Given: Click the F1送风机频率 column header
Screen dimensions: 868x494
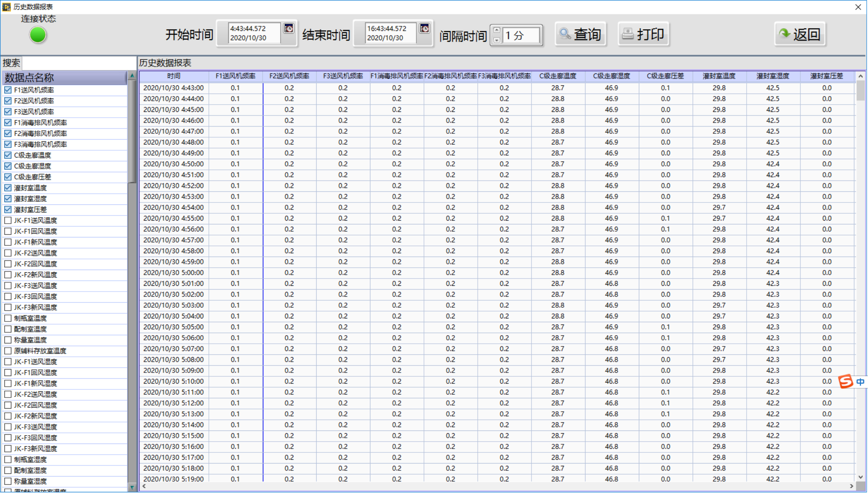Looking at the screenshot, I should pos(236,76).
